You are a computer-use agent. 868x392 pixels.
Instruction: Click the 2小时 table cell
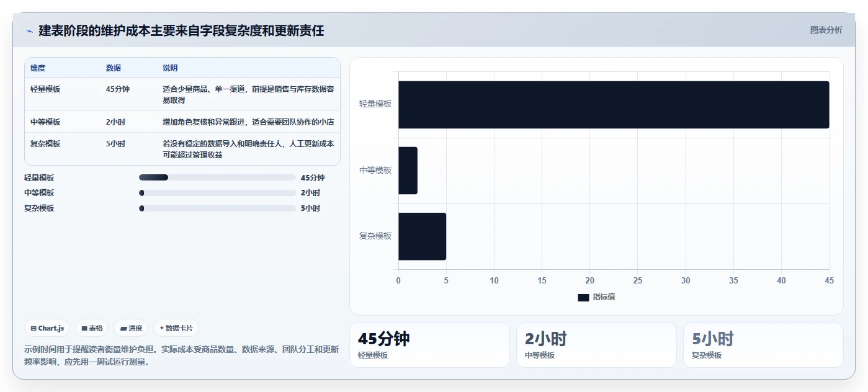click(x=115, y=122)
